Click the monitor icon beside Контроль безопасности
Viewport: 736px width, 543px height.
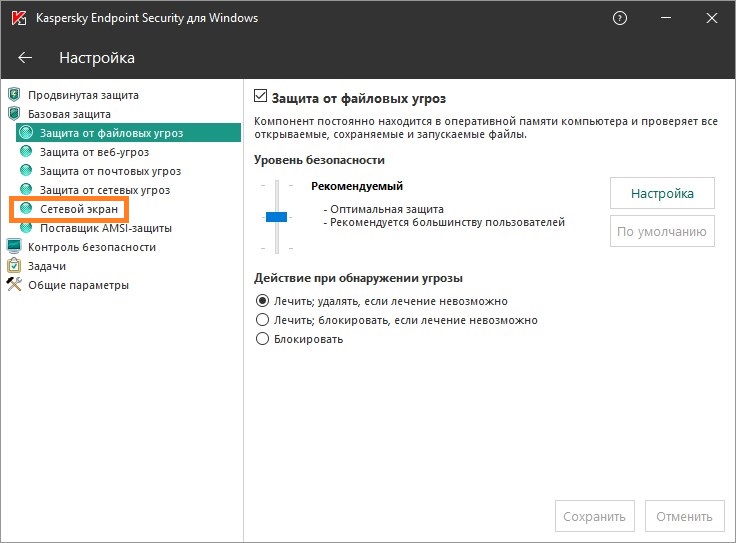[x=14, y=247]
